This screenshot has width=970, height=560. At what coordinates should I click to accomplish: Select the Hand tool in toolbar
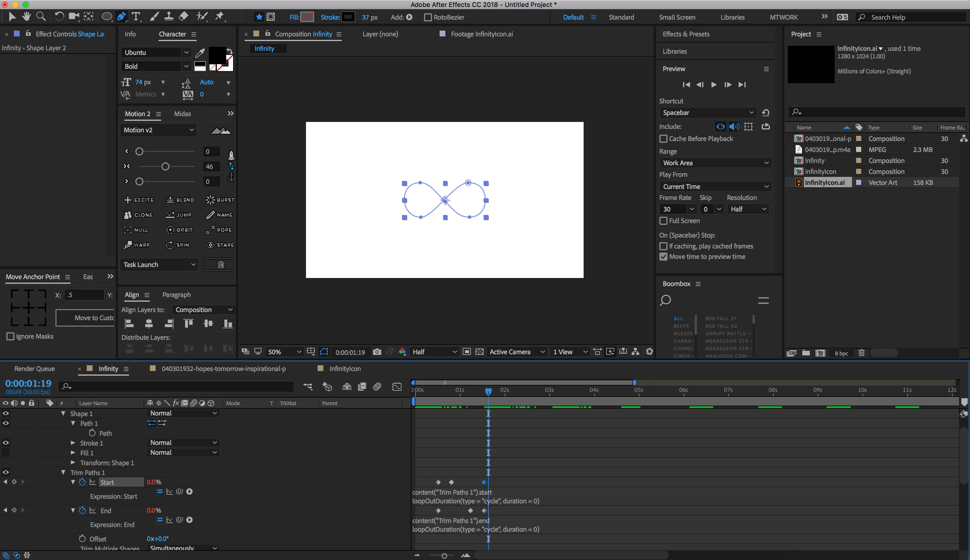26,16
